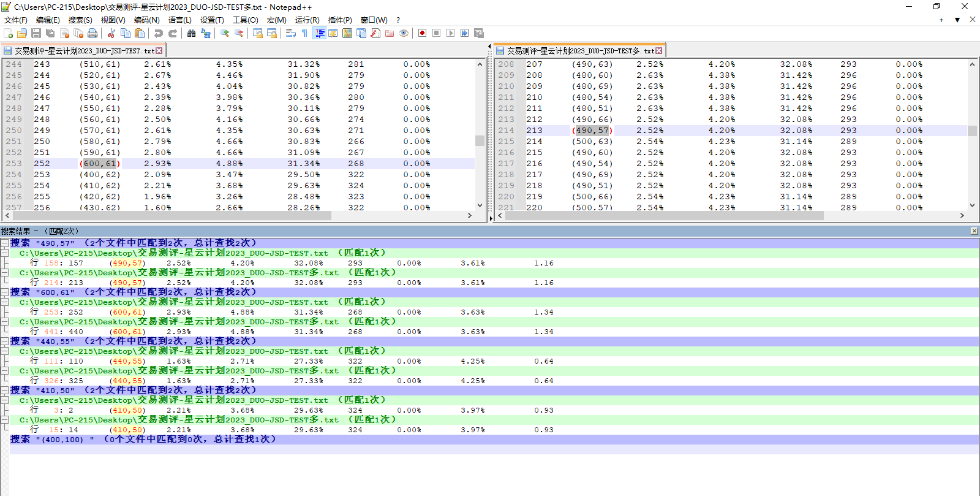Image resolution: width=980 pixels, height=496 pixels.
Task: Save the current file via the Save icon
Action: (36, 33)
